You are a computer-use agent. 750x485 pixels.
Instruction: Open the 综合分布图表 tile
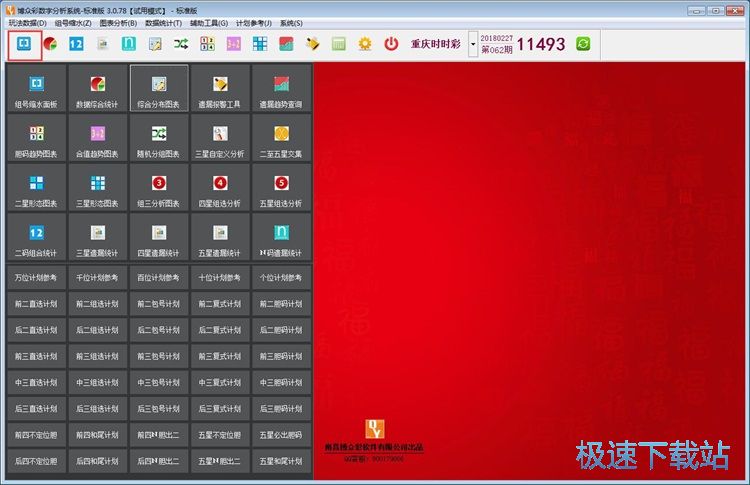[x=159, y=88]
